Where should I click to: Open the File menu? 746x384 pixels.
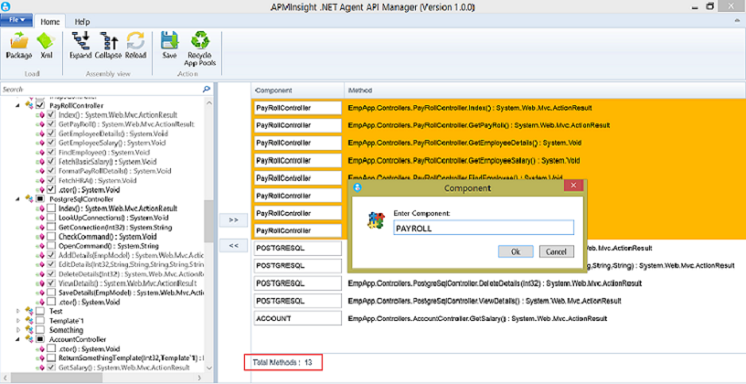coord(17,20)
